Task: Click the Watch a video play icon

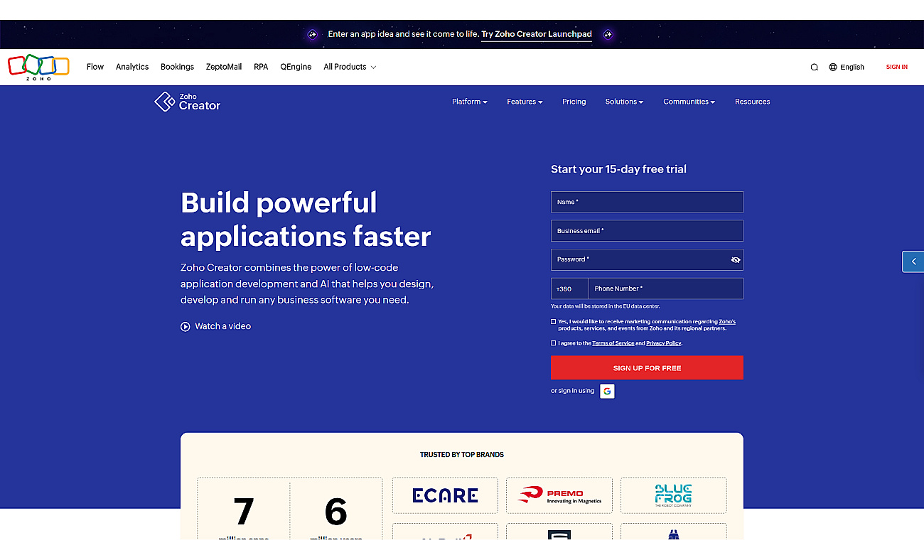Action: 186,327
